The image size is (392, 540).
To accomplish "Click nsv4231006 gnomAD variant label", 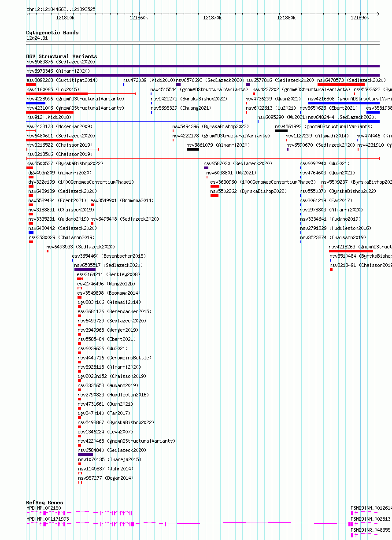I will tap(75, 108).
